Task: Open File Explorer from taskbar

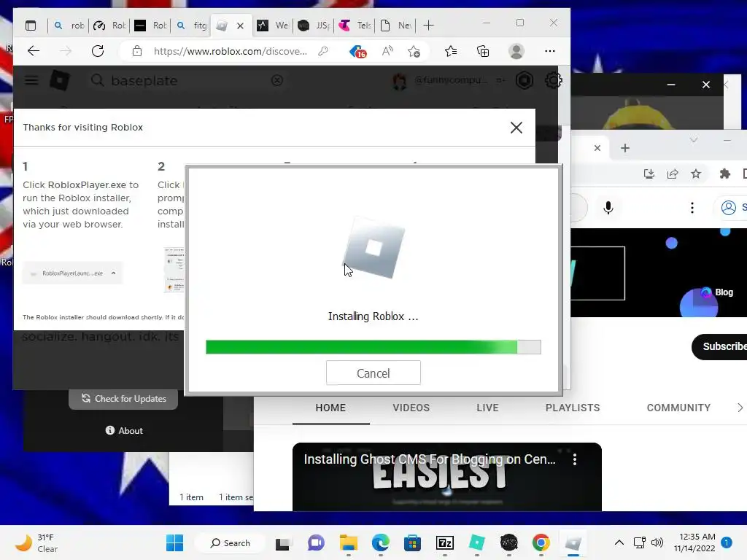Action: point(348,542)
